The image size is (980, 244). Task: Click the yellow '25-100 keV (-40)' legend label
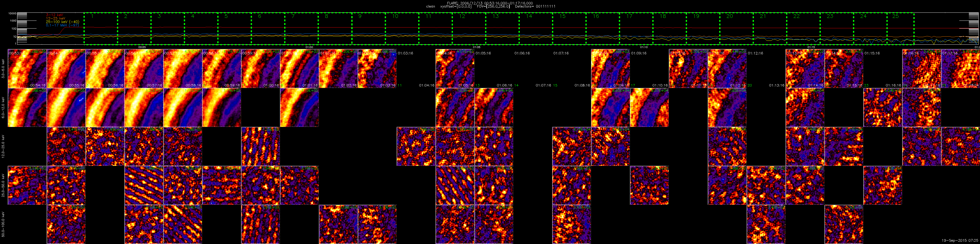(x=62, y=22)
